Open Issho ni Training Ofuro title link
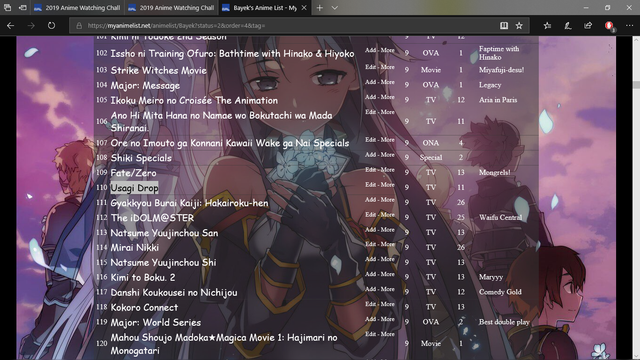This screenshot has width=640, height=360. pyautogui.click(x=232, y=54)
